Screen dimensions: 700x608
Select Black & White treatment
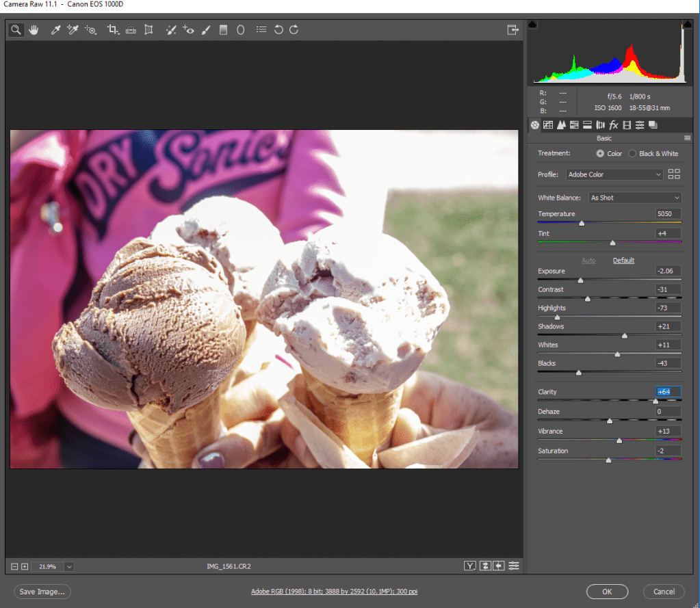[x=632, y=154]
